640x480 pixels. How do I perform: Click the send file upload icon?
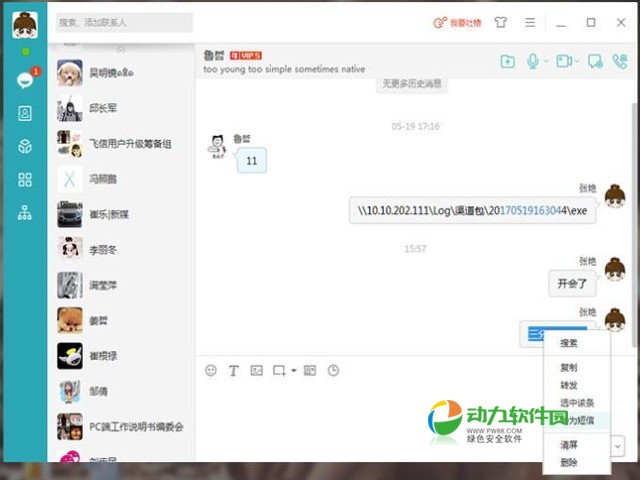tap(508, 62)
